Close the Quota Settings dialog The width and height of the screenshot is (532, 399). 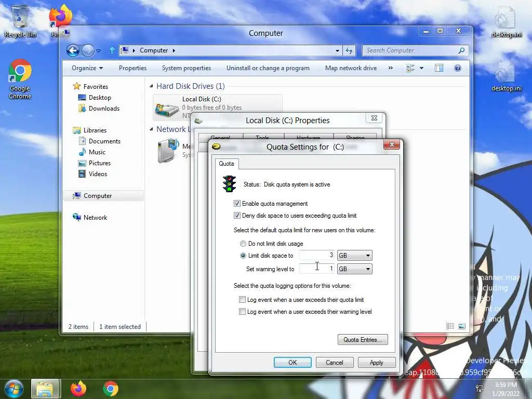(x=392, y=144)
